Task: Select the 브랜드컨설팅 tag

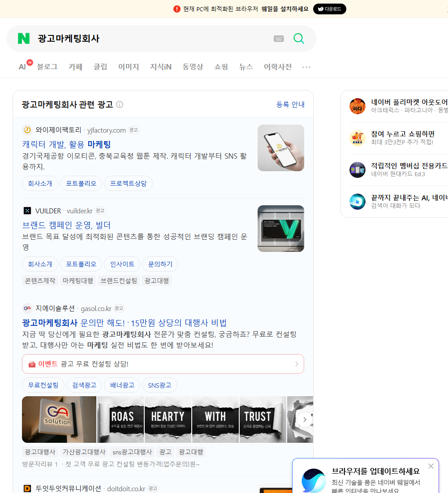Action: tap(119, 281)
